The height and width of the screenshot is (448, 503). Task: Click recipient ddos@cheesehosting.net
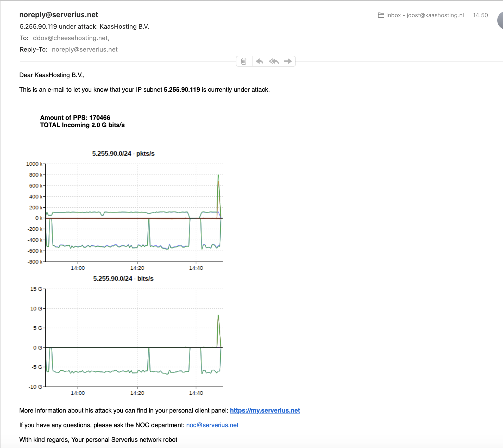(71, 38)
